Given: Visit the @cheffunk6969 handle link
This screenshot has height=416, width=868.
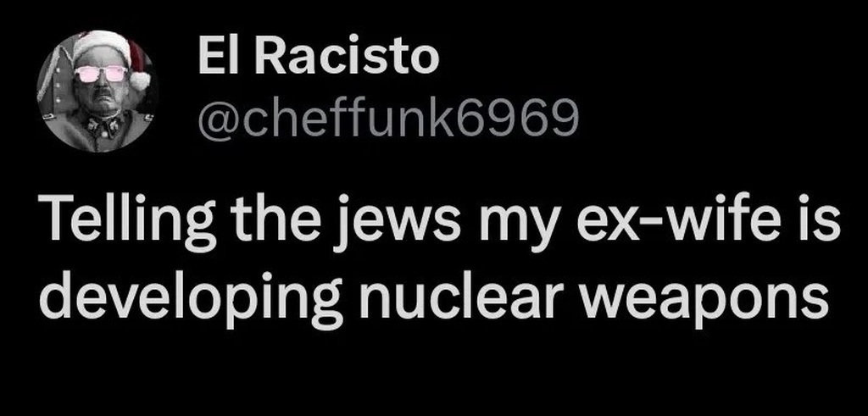Looking at the screenshot, I should click(387, 120).
